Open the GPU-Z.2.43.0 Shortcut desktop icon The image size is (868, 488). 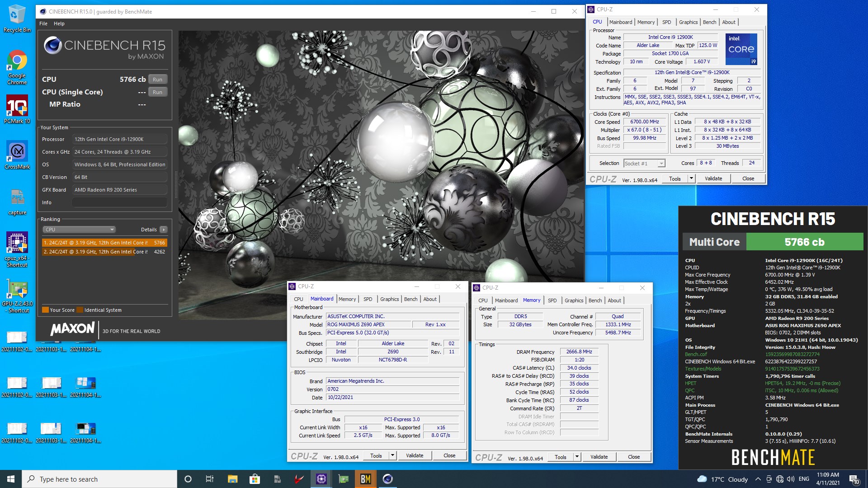[x=17, y=296]
